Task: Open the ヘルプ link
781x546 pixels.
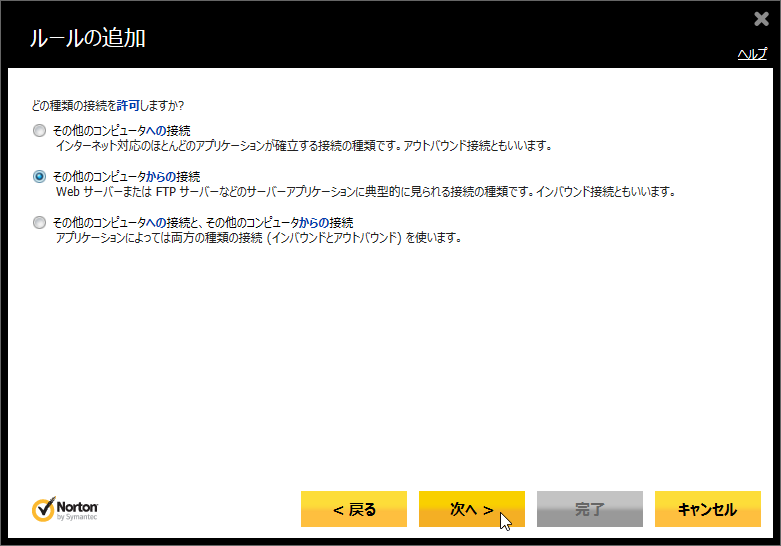Action: click(x=751, y=54)
